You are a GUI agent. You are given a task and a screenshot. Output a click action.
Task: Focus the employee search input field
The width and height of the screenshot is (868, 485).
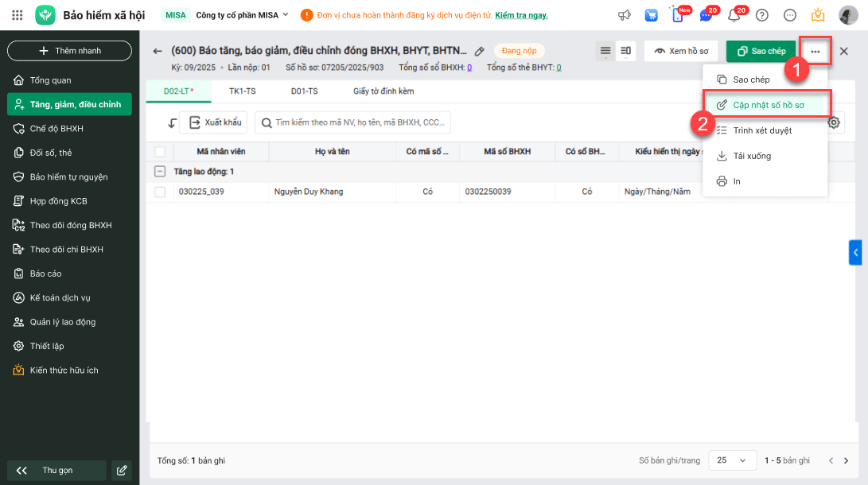352,122
